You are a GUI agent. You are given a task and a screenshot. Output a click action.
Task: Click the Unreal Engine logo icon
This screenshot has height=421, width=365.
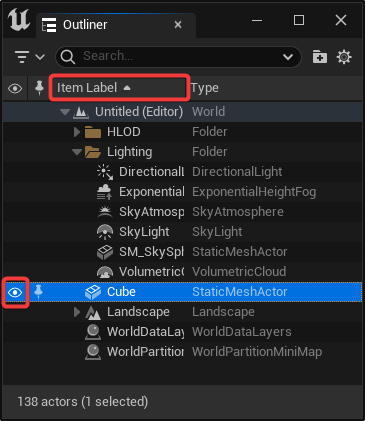click(19, 20)
